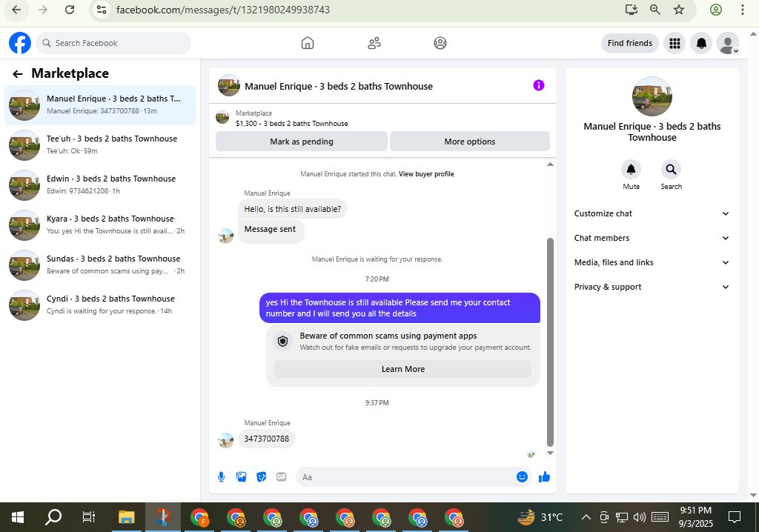Screen dimensions: 759x532
Task: Open the emoji picker smiley icon
Action: click(522, 477)
